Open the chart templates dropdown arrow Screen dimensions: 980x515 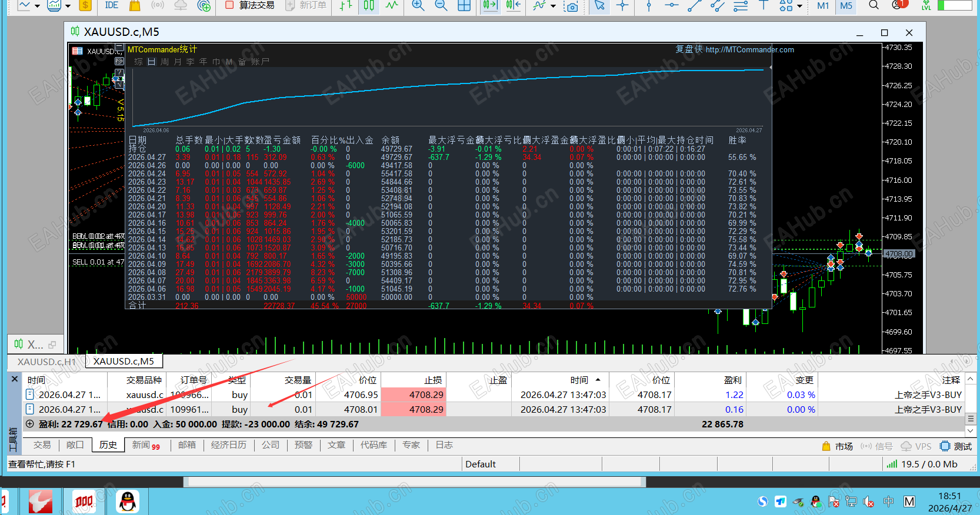pyautogui.click(x=68, y=6)
